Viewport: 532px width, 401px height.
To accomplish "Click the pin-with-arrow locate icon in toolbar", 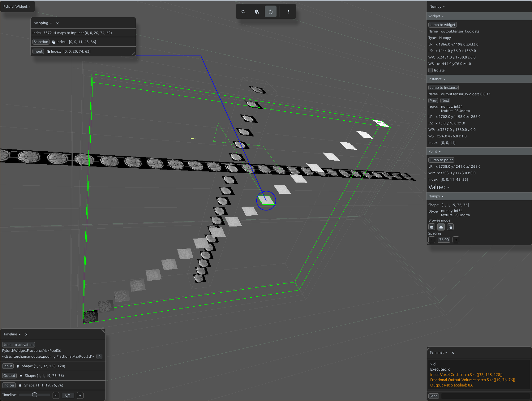I will tap(257, 12).
